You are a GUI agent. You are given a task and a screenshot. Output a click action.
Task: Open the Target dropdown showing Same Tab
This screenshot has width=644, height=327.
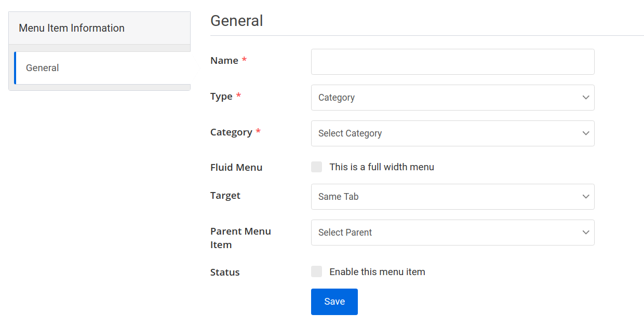point(452,196)
